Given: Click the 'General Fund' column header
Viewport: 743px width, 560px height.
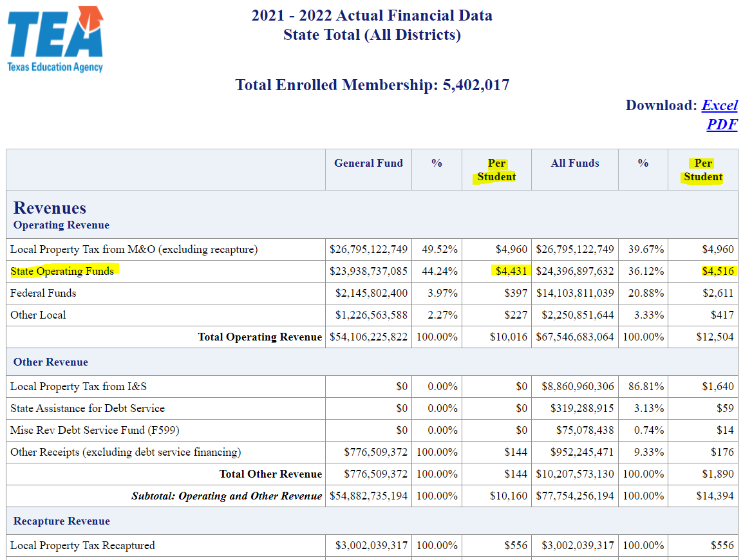Looking at the screenshot, I should [x=369, y=163].
